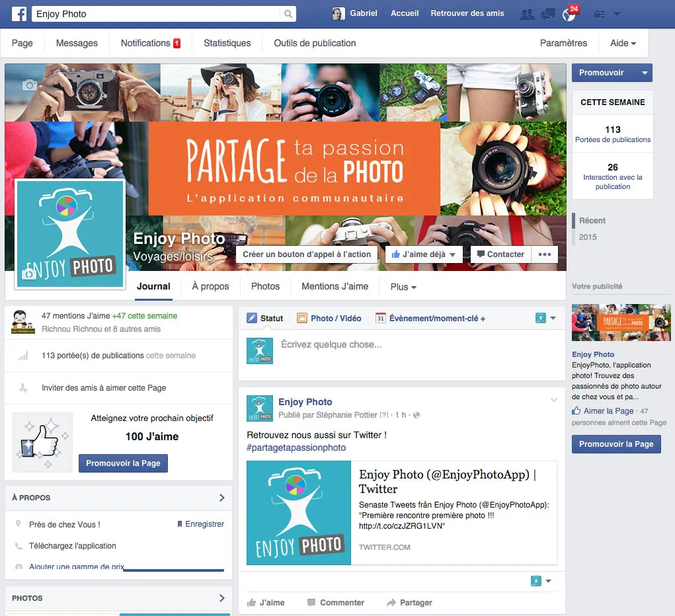Click the Enjoy Photo search field
The image size is (675, 616).
(x=157, y=14)
